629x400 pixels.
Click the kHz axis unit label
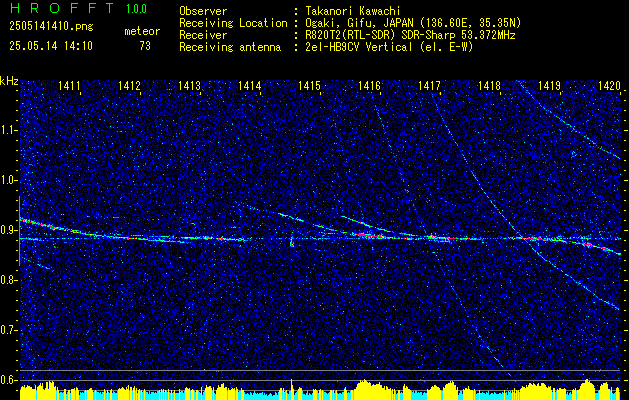(x=9, y=81)
